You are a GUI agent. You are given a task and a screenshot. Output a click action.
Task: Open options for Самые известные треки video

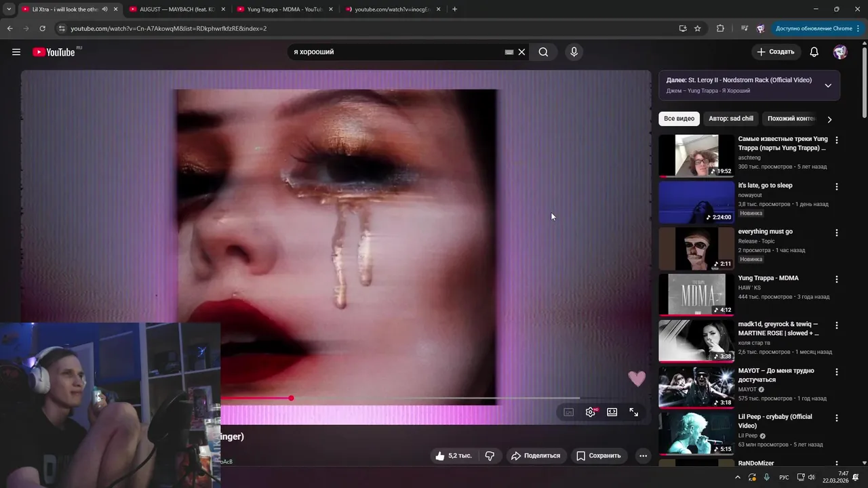[836, 140]
